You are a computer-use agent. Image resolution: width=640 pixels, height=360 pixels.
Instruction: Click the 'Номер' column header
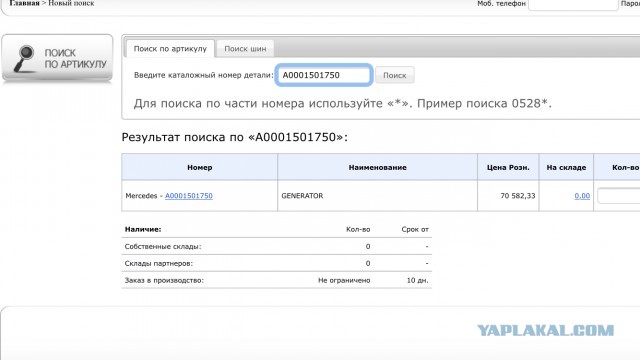coord(200,167)
